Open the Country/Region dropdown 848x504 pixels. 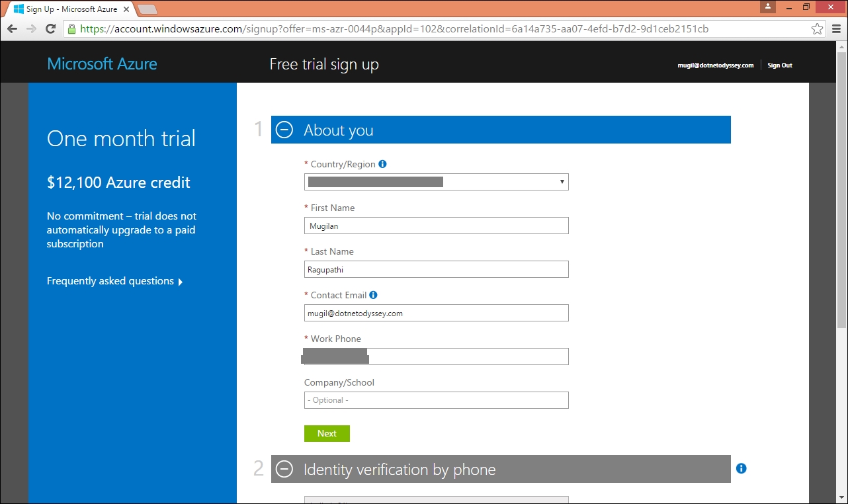pyautogui.click(x=437, y=182)
